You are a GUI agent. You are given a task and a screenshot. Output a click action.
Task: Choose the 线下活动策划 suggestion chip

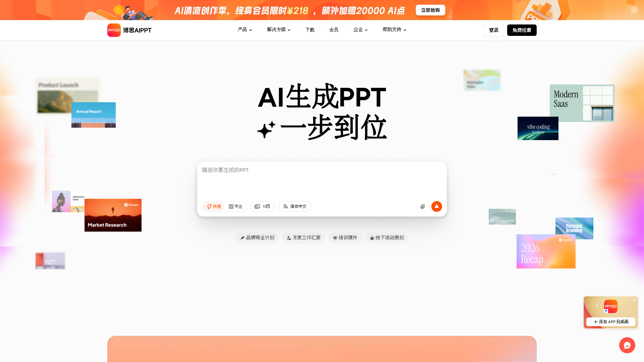[x=387, y=238]
